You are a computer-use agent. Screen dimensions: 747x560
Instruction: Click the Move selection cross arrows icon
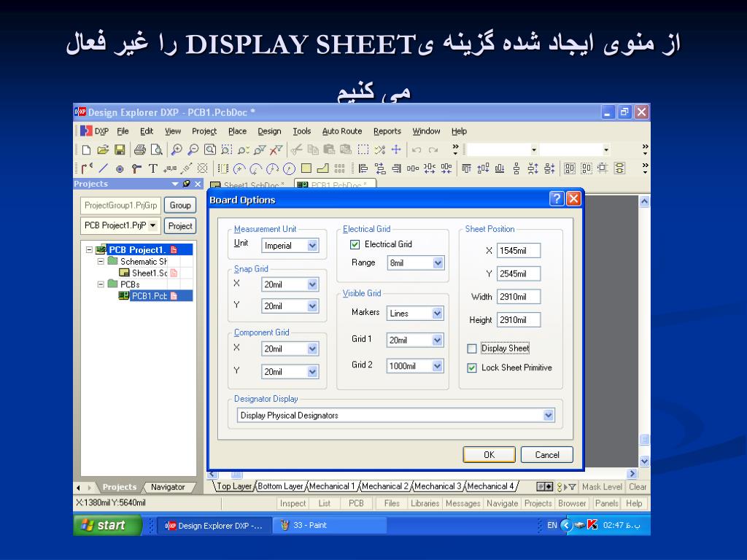pos(396,150)
